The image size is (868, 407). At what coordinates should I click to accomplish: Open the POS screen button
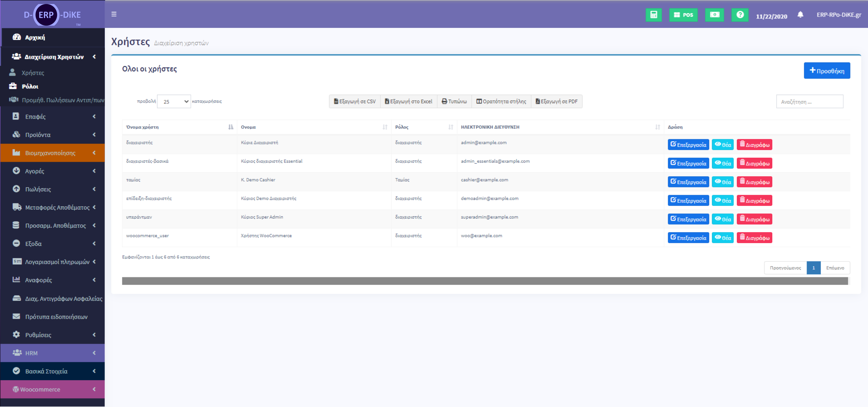(683, 15)
